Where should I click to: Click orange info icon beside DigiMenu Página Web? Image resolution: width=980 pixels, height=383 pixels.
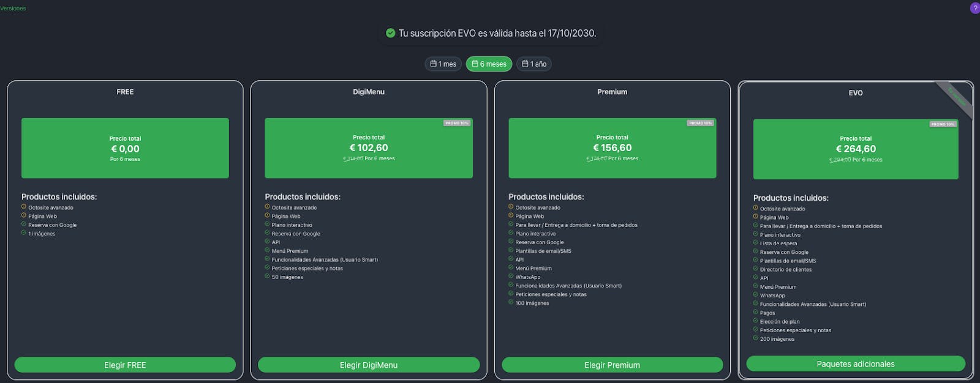pos(267,215)
